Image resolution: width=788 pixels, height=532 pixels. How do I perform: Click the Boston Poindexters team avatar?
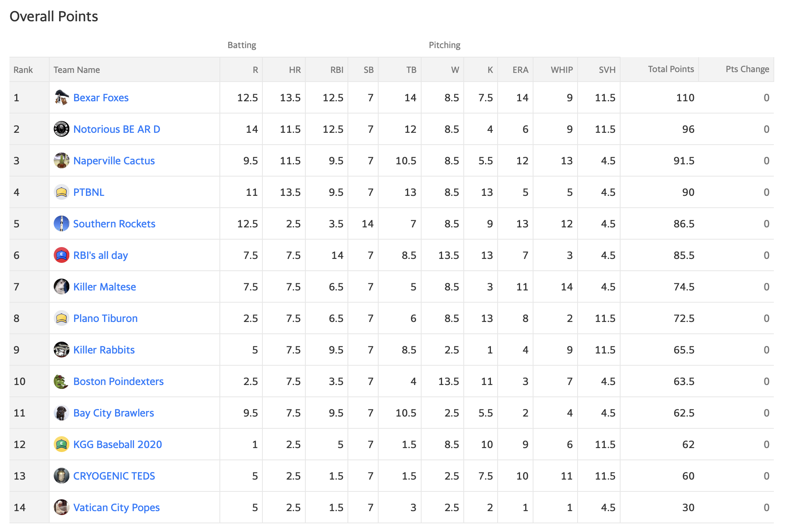(x=61, y=381)
